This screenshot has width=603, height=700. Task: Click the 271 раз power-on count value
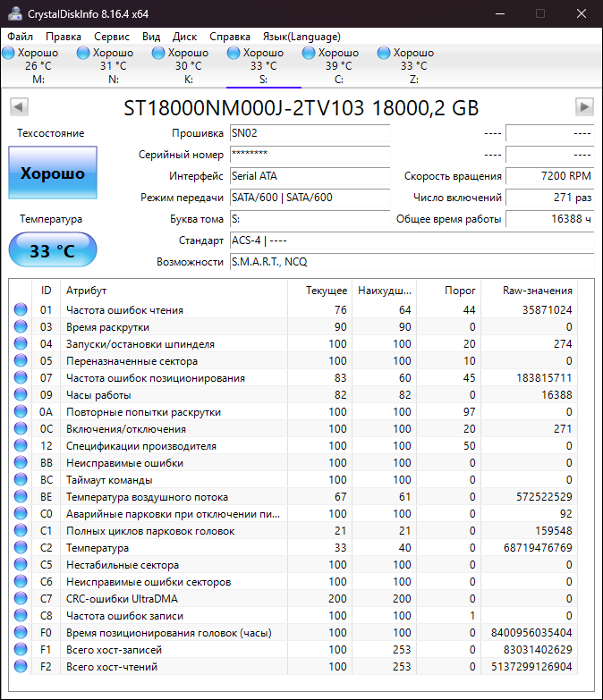click(549, 198)
